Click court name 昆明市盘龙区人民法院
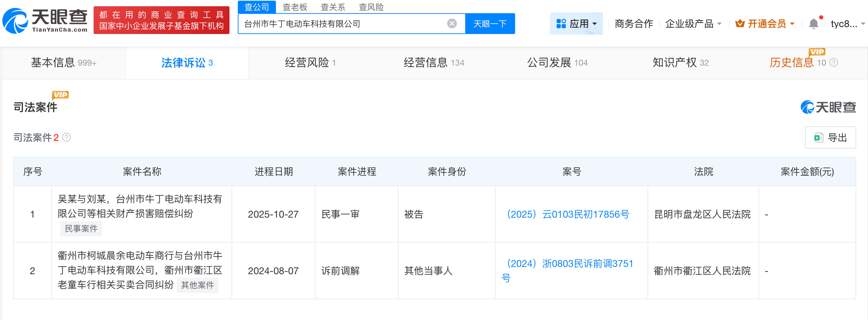The image size is (868, 320). click(x=702, y=214)
